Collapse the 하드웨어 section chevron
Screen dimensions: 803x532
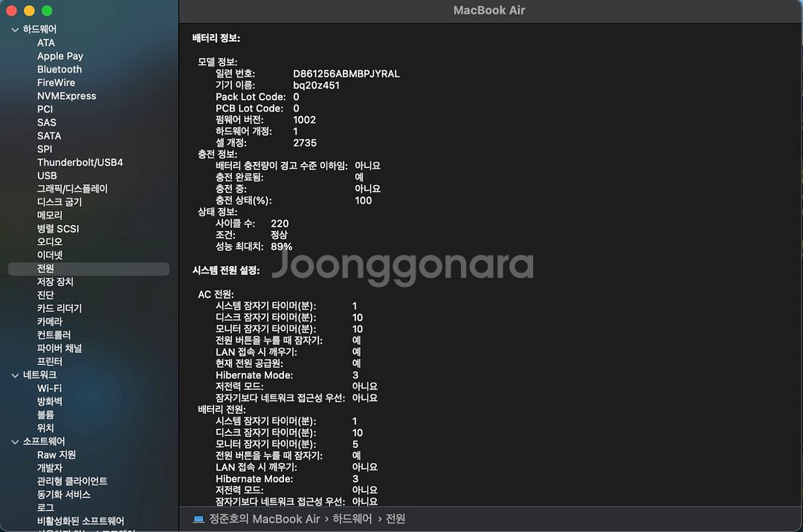[x=15, y=30]
